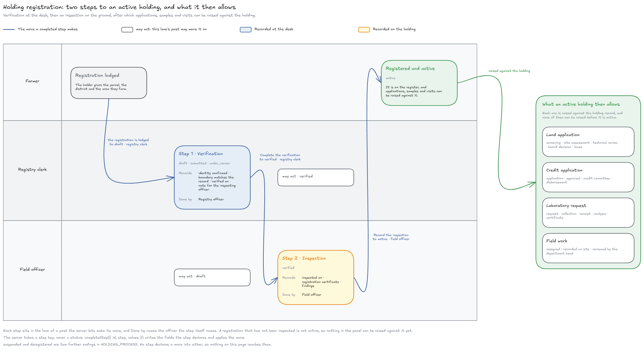The width and height of the screenshot is (644, 352).
Task: Click the footnote about suspended and deregistered
Action: pyautogui.click(x=138, y=344)
